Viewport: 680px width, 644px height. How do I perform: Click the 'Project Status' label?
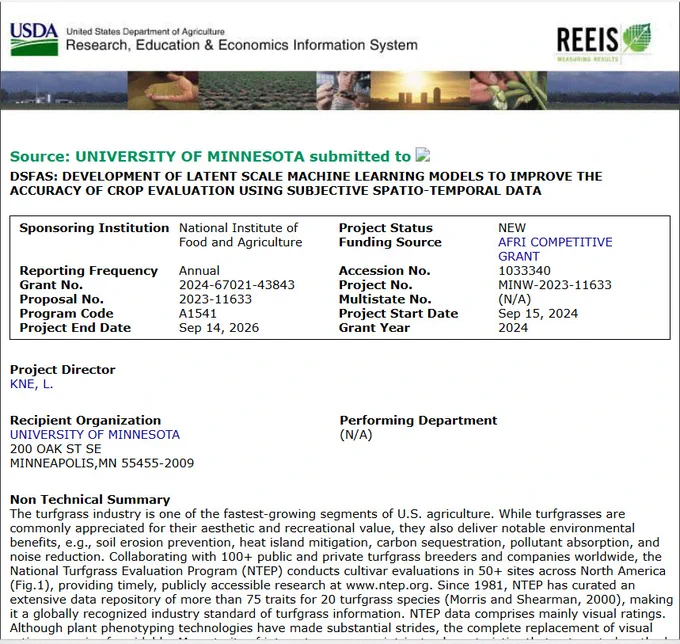[386, 228]
